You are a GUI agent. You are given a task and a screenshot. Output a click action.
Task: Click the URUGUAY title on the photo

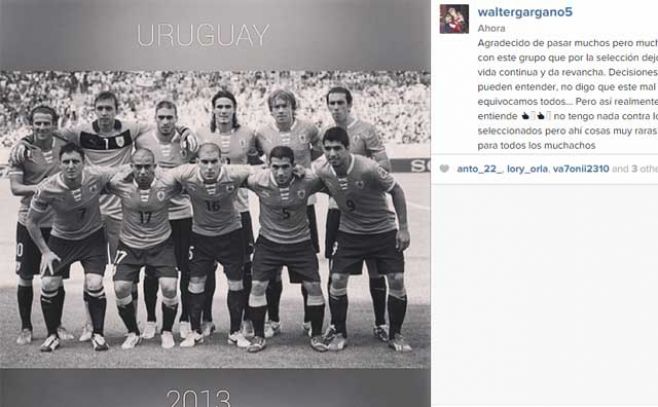click(203, 35)
